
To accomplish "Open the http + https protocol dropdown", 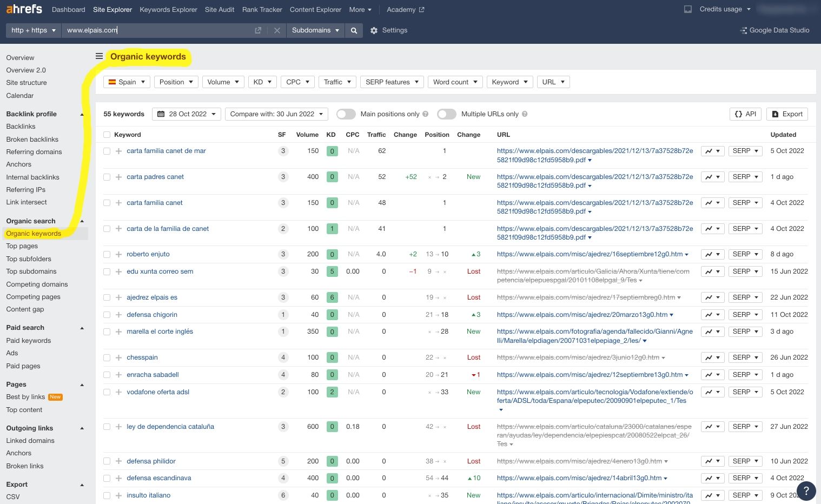I will coord(34,30).
